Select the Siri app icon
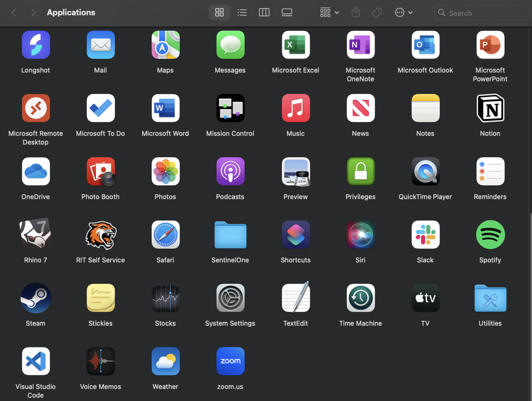The height and width of the screenshot is (401, 532). 360,235
